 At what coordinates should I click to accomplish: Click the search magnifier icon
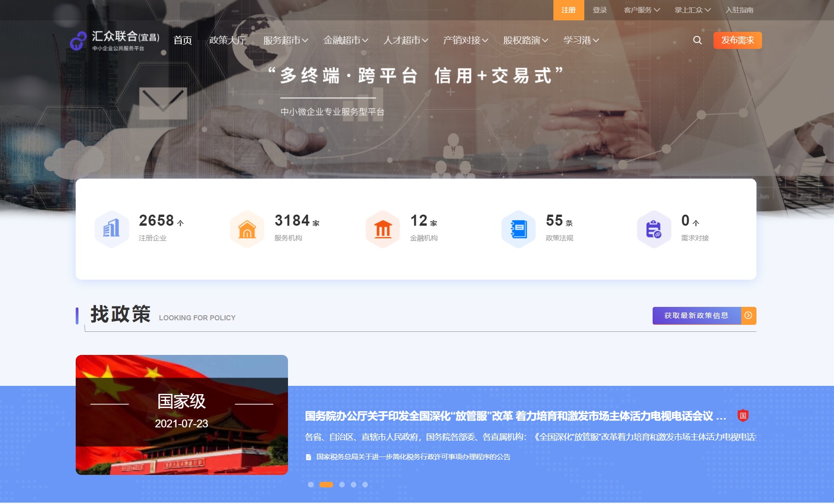[697, 40]
